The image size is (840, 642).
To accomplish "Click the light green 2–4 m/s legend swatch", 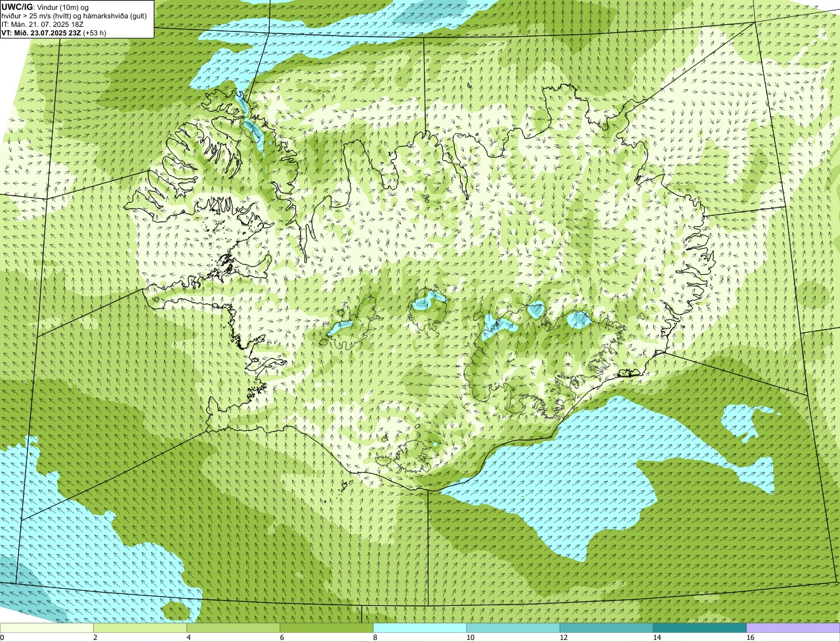I will 140,628.
